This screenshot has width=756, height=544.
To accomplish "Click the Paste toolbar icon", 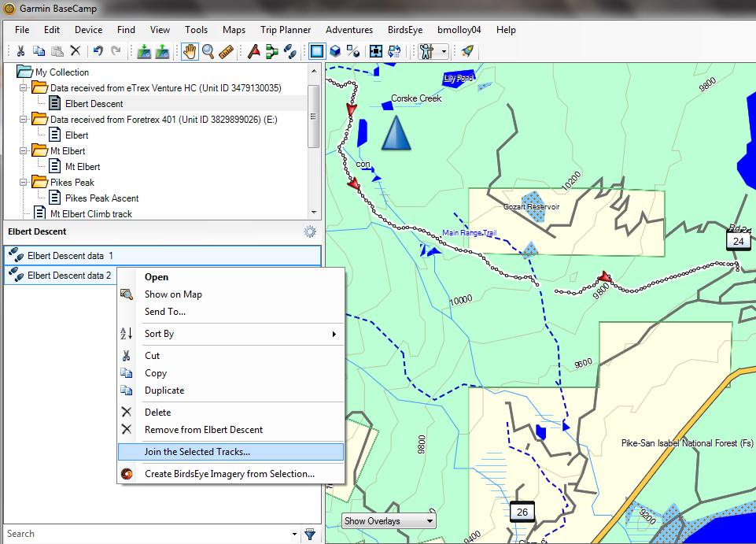I will (x=57, y=50).
